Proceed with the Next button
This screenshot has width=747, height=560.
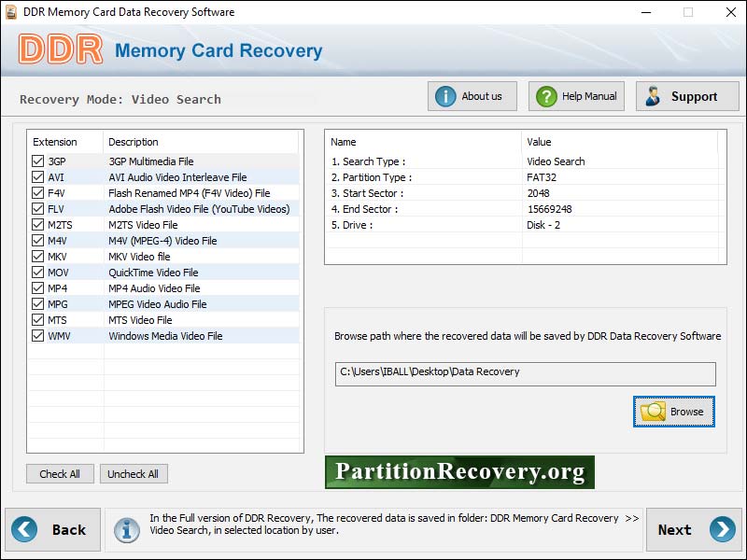pyautogui.click(x=694, y=529)
